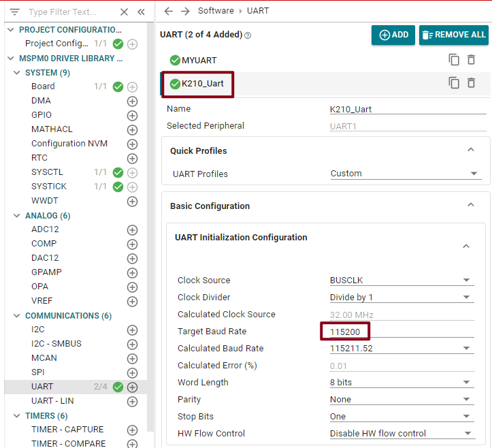Image resolution: width=492 pixels, height=448 pixels.
Task: Open the Calculated Baud Rate dropdown
Action: pos(402,348)
